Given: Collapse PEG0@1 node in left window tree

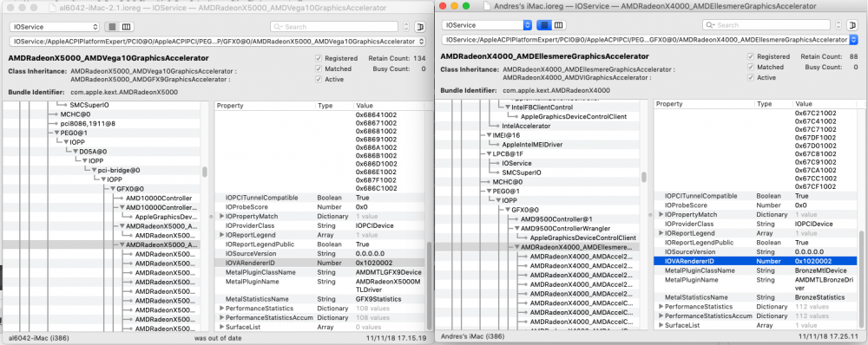Looking at the screenshot, I should tap(57, 133).
